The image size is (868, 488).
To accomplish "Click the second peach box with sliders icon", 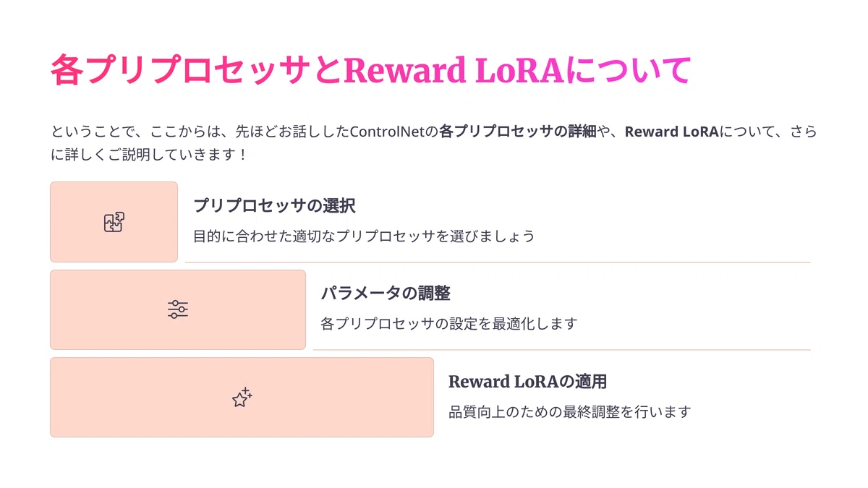I will 178,309.
